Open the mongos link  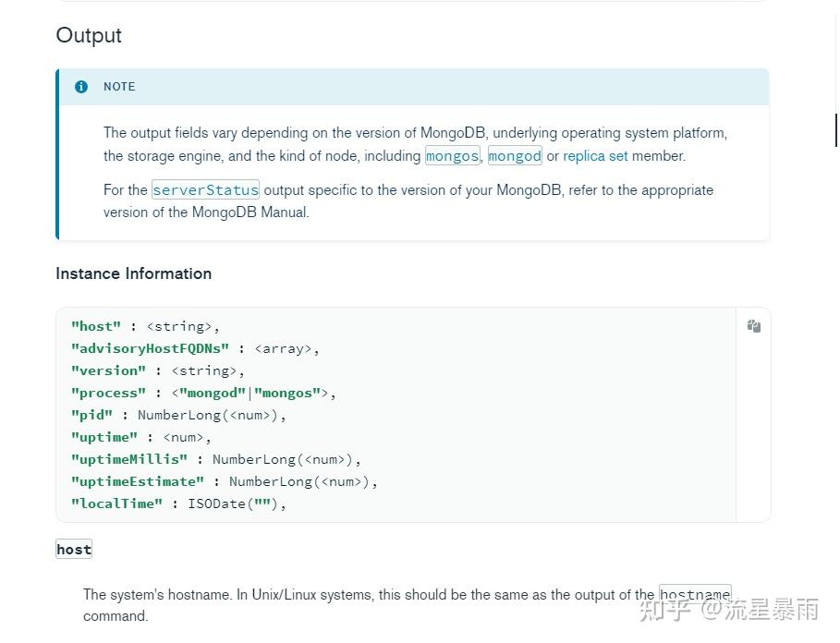(452, 156)
